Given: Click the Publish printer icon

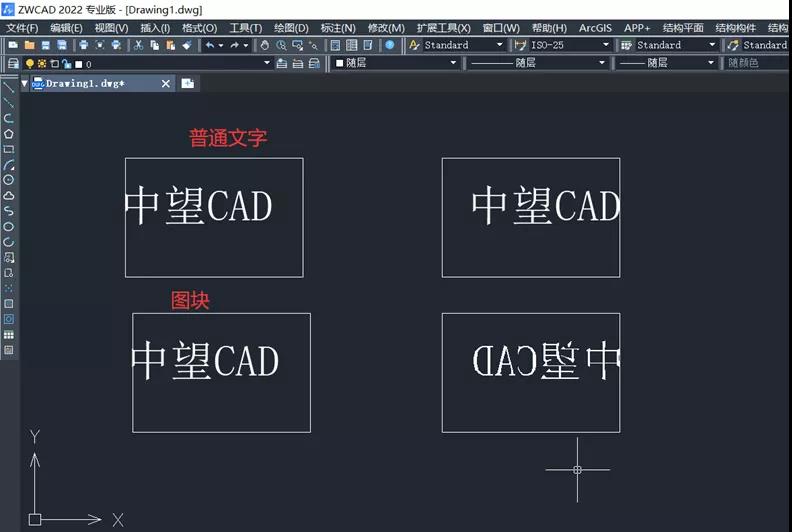Looking at the screenshot, I should click(116, 45).
